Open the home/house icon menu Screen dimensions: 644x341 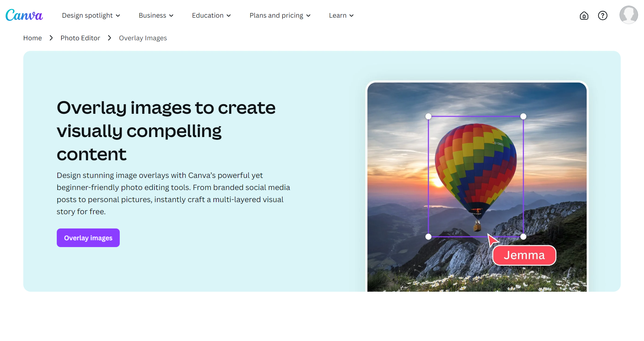click(x=584, y=15)
